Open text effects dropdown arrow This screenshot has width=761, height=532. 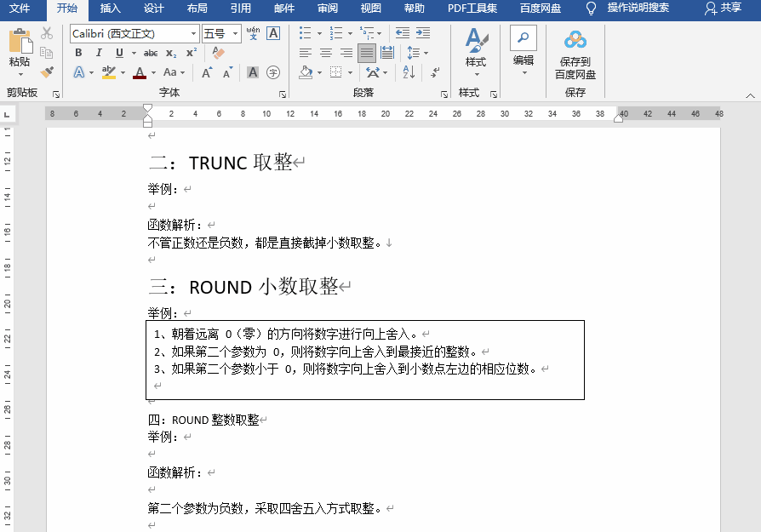tap(91, 73)
